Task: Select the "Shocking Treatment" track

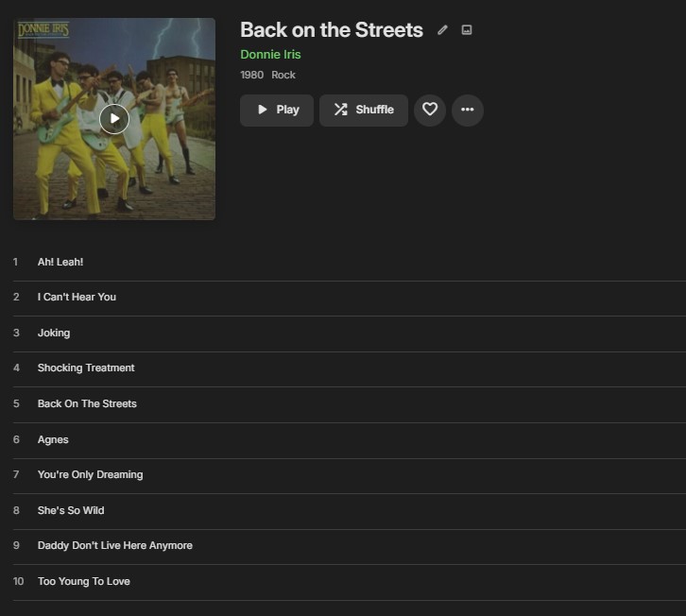Action: point(86,368)
